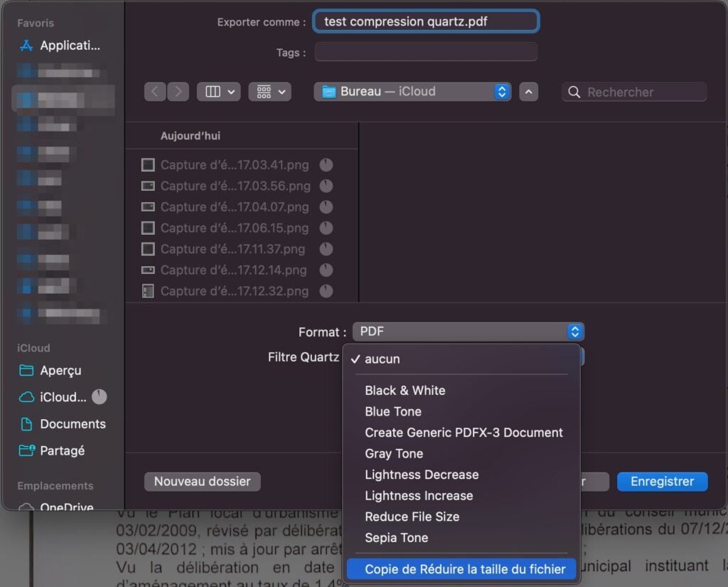This screenshot has width=728, height=587.
Task: Open the group-by grid options dropdown
Action: click(x=269, y=92)
